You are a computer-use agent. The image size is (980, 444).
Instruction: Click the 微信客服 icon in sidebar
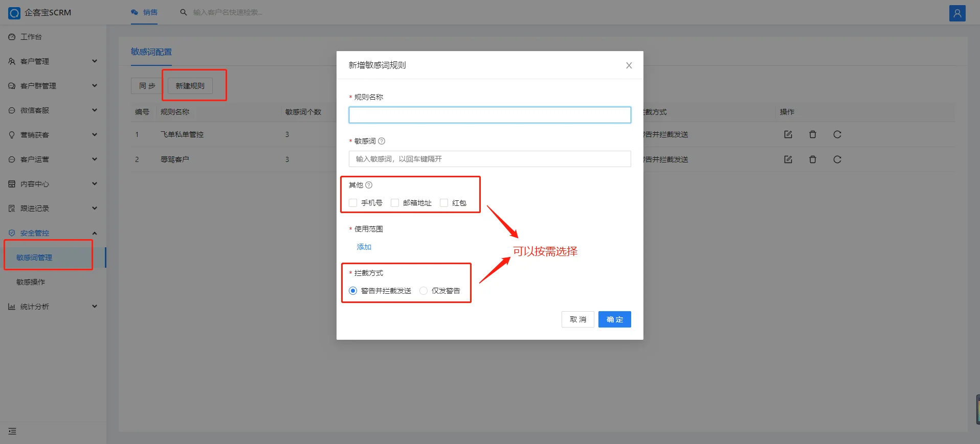point(12,110)
